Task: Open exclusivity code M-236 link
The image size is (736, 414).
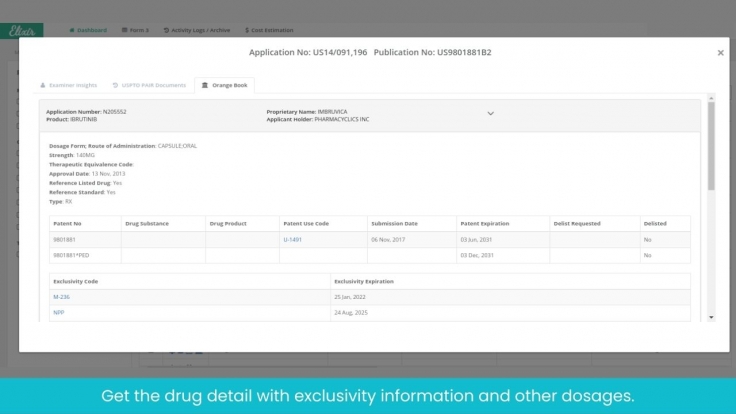Action: (61, 297)
